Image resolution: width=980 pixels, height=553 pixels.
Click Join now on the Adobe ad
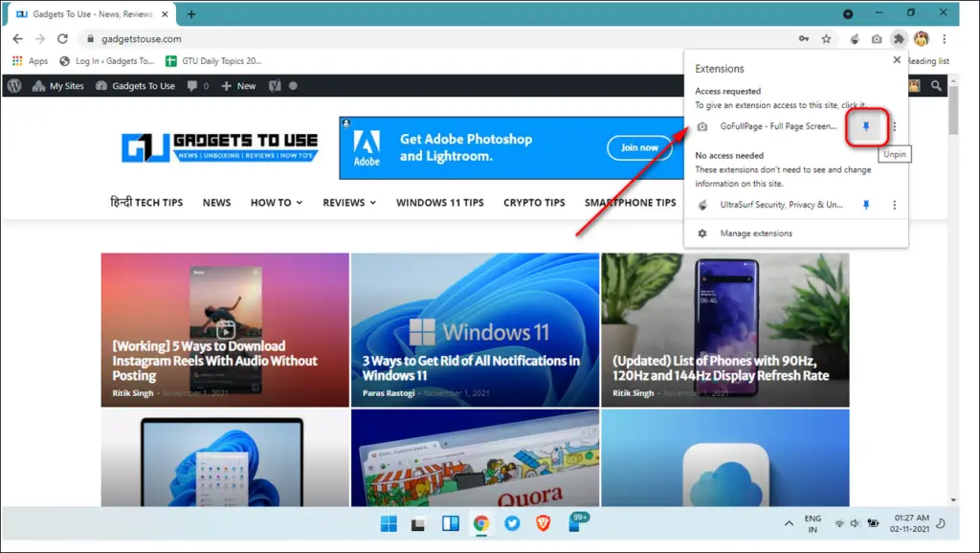coord(639,147)
